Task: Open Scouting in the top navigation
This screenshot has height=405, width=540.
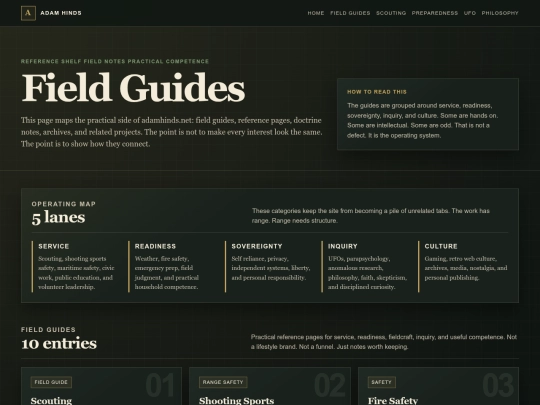Action: point(391,13)
